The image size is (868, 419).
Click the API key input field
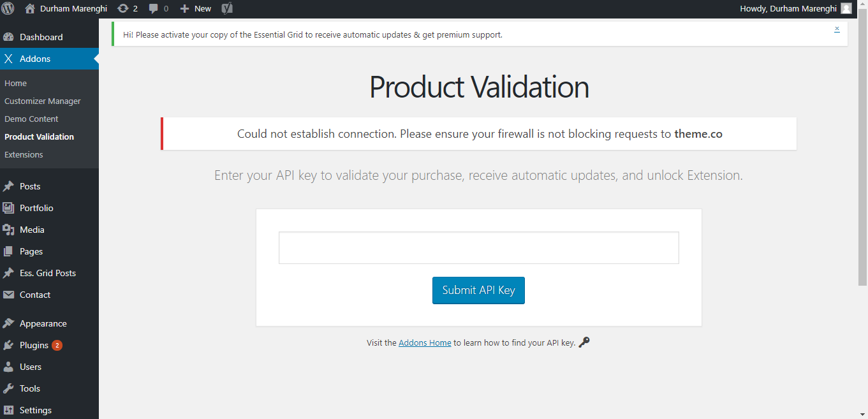478,247
